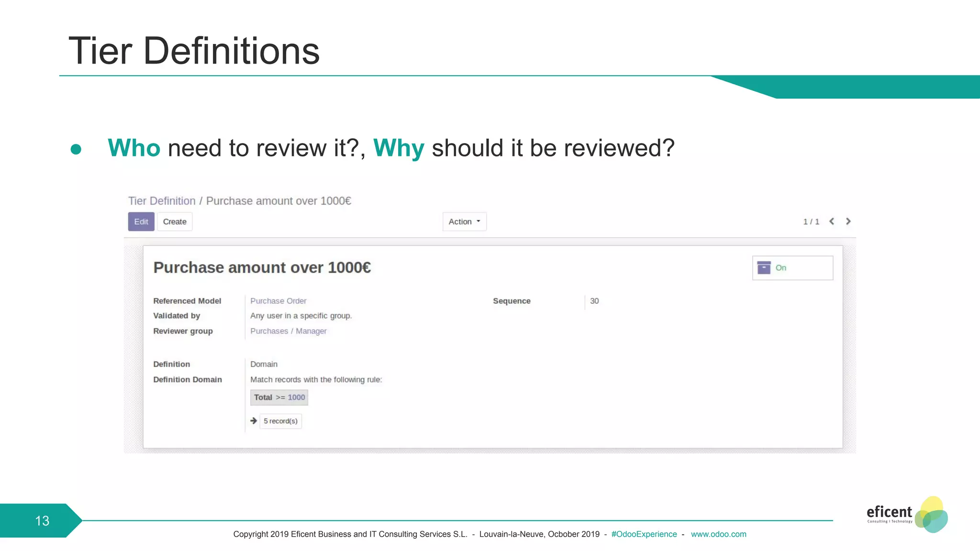980x551 pixels.
Task: Click the Sequence value 30
Action: click(x=594, y=301)
